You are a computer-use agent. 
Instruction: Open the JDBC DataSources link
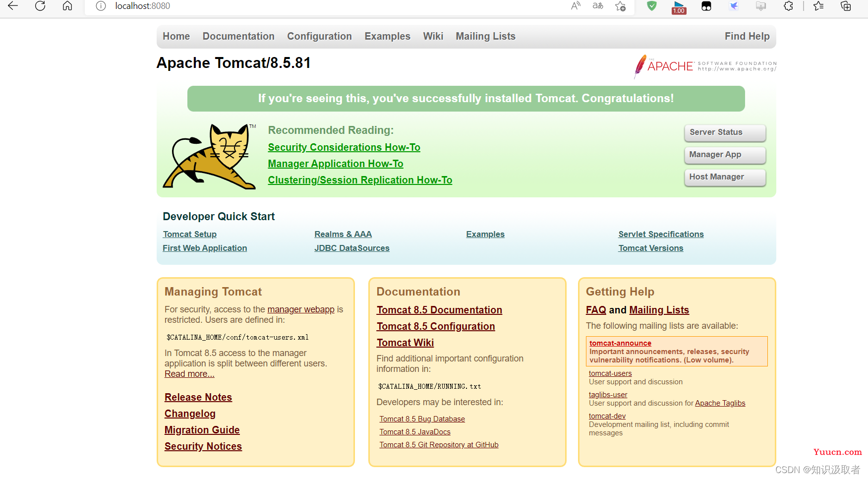352,248
